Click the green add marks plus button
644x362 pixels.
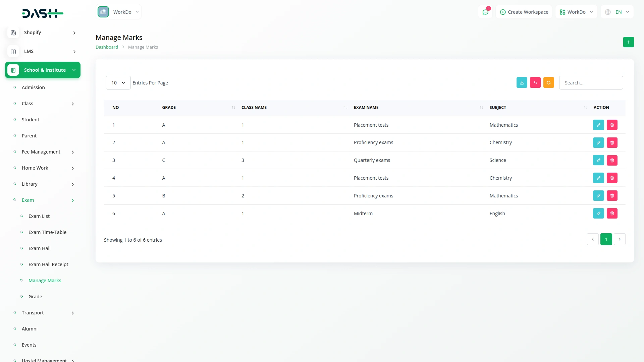pos(628,42)
